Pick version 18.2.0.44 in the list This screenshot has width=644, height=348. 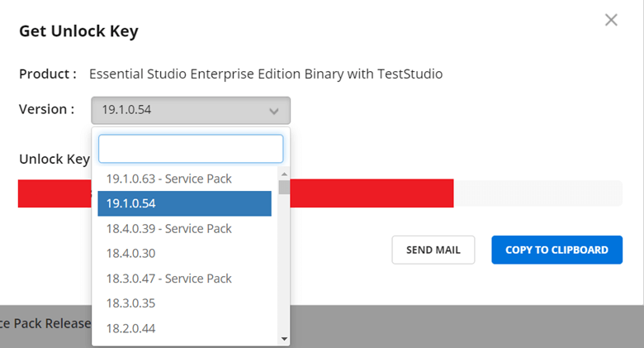pos(130,328)
